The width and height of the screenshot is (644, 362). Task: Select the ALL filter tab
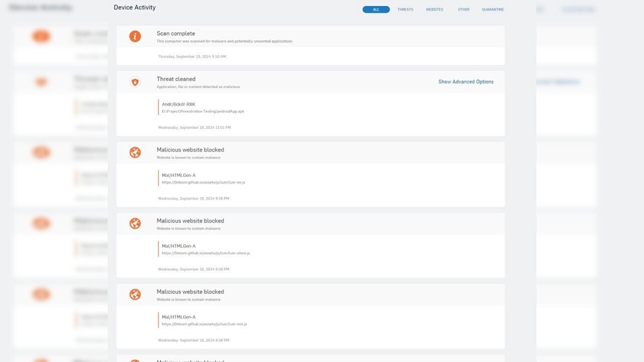[376, 9]
